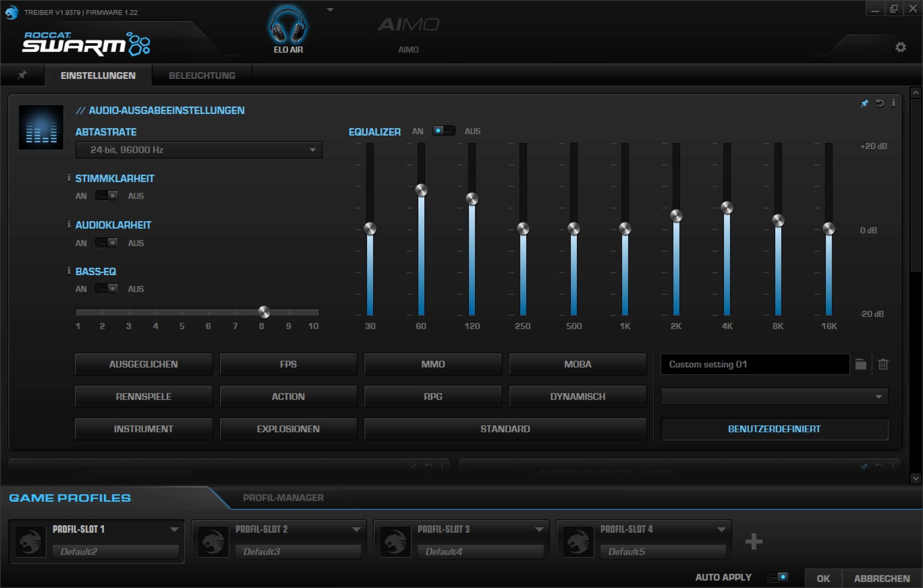Image resolution: width=923 pixels, height=588 pixels.
Task: Expand the PROFIL-SLOT 2 dropdown arrow
Action: [356, 529]
